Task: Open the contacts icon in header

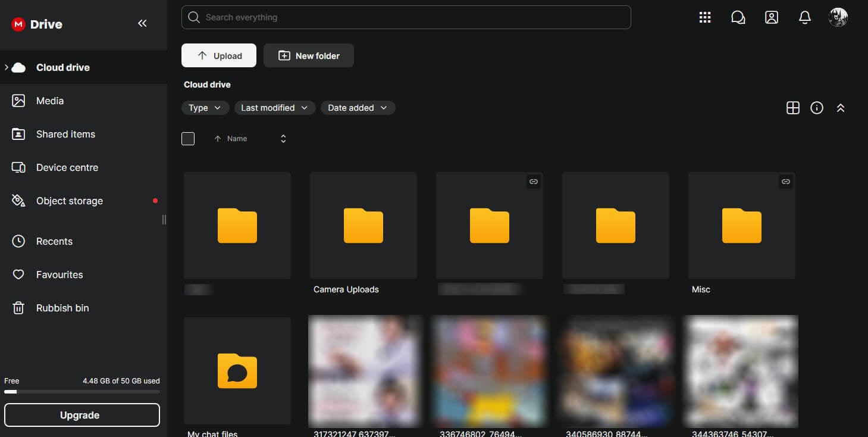Action: click(772, 17)
